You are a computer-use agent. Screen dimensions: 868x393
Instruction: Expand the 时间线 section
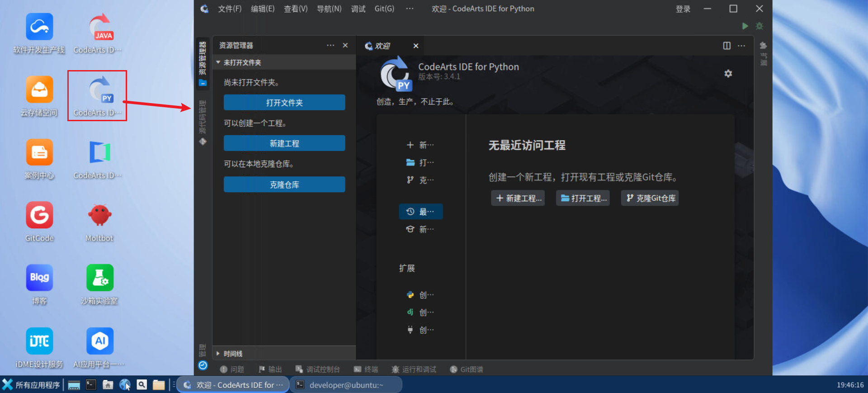[284, 354]
